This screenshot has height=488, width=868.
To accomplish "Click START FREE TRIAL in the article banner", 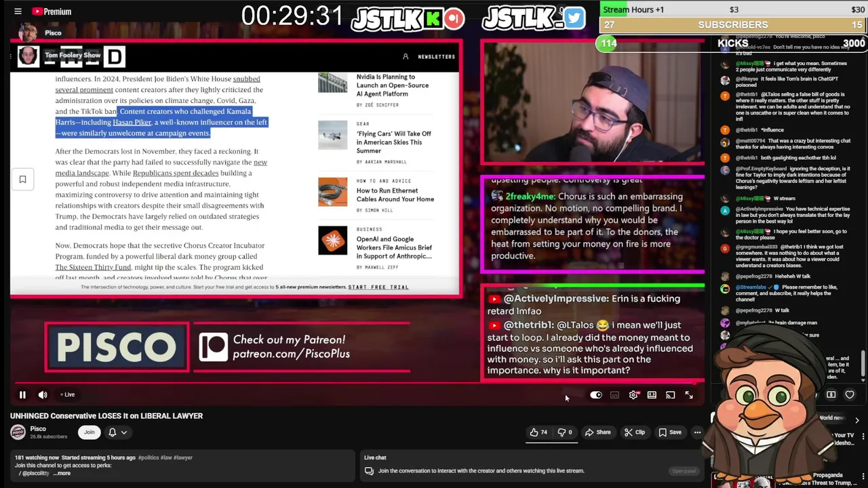I will coord(378,287).
